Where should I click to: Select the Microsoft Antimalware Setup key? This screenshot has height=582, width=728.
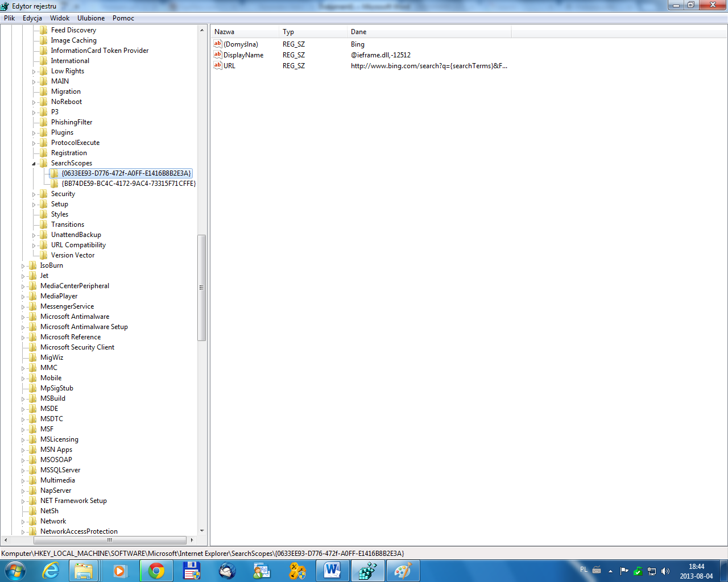point(84,327)
